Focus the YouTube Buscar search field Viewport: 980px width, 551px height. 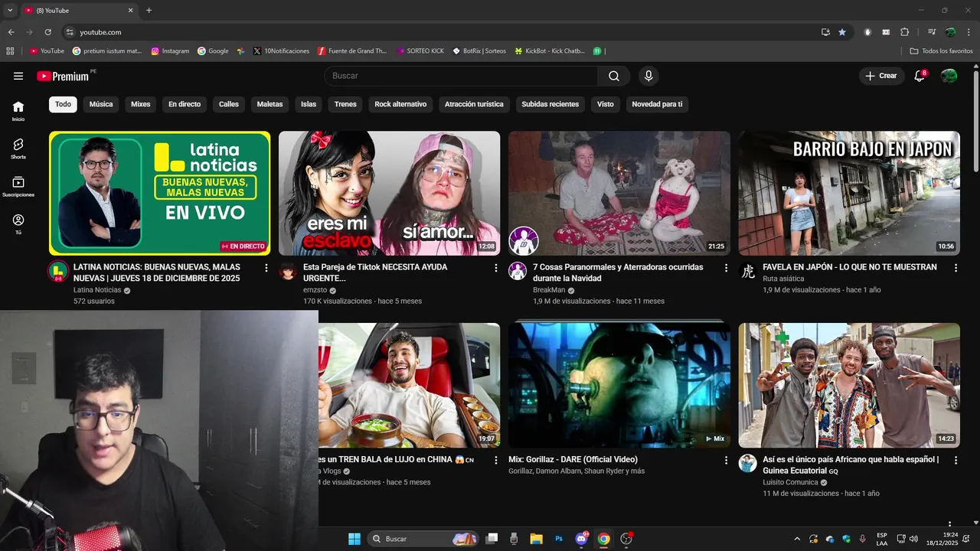pyautogui.click(x=461, y=76)
